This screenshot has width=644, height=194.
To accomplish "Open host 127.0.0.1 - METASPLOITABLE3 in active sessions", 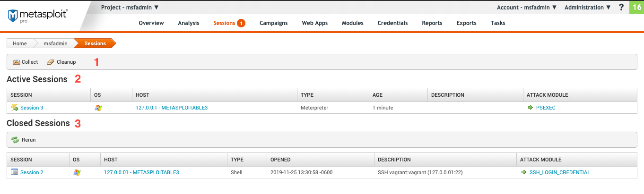I will tap(172, 108).
